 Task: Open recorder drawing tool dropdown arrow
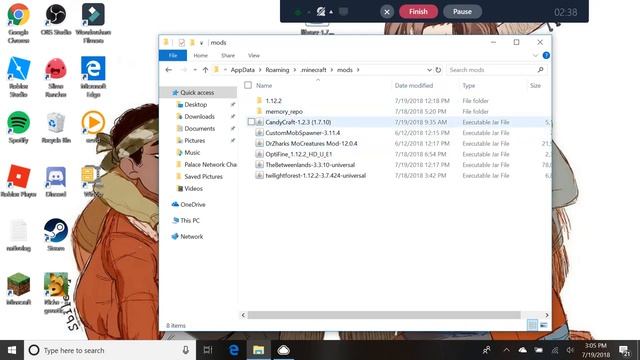(331, 12)
